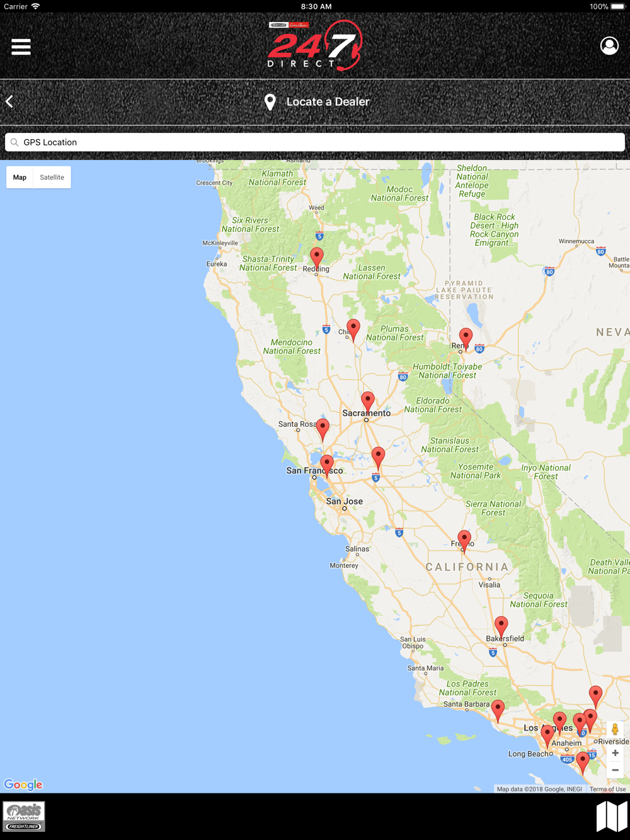Select the dealer pin east of Santa Barbara
The width and height of the screenshot is (630, 840).
point(498,711)
